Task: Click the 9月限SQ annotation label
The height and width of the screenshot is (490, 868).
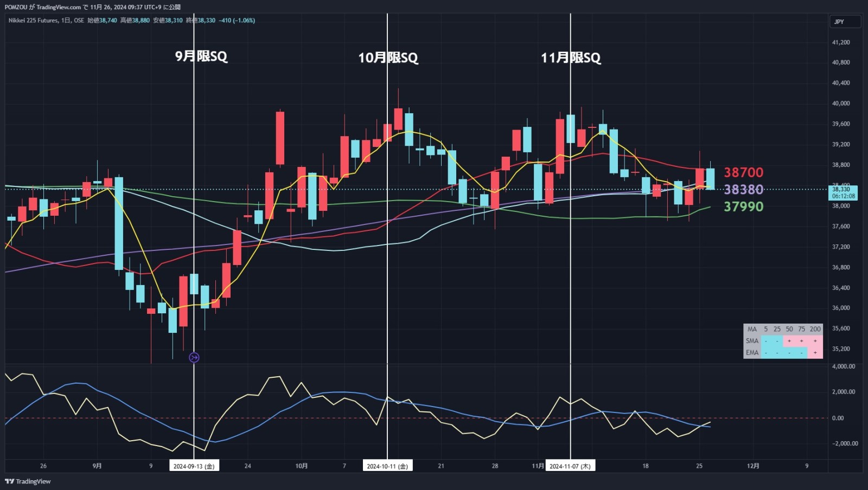Action: (201, 56)
